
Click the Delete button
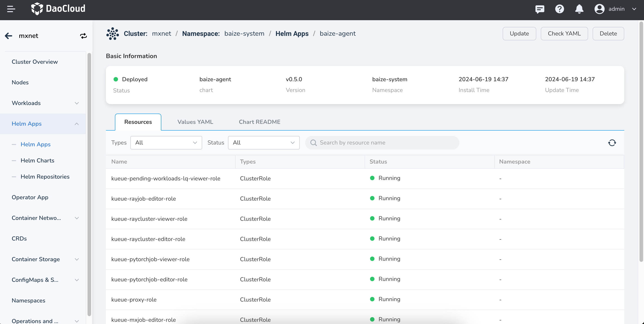[608, 33]
